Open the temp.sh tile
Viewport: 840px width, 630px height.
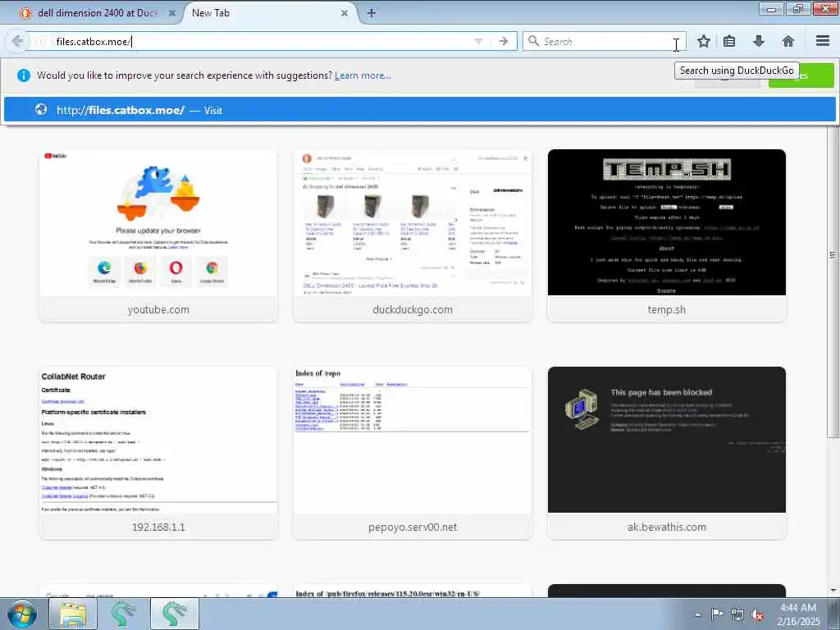pos(666,235)
